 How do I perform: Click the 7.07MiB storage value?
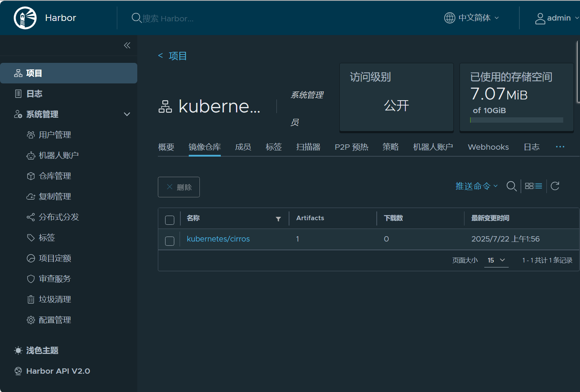pyautogui.click(x=499, y=94)
